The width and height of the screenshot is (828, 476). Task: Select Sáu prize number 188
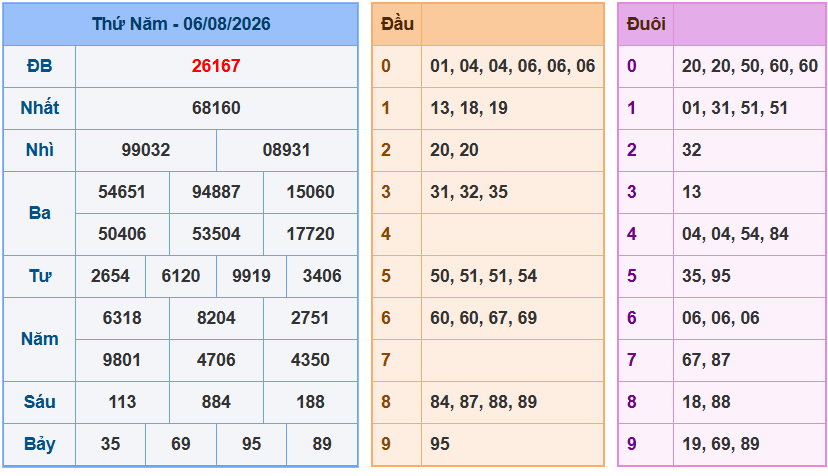click(x=310, y=402)
